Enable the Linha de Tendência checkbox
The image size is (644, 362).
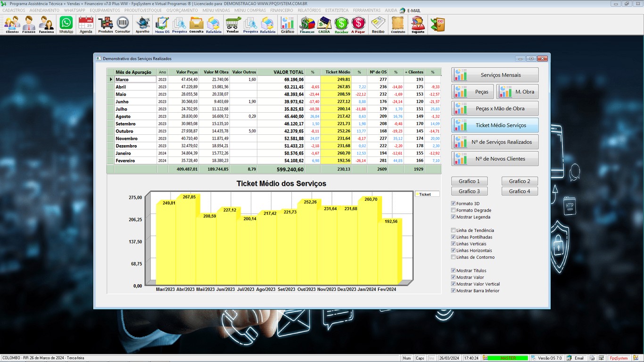tap(454, 230)
